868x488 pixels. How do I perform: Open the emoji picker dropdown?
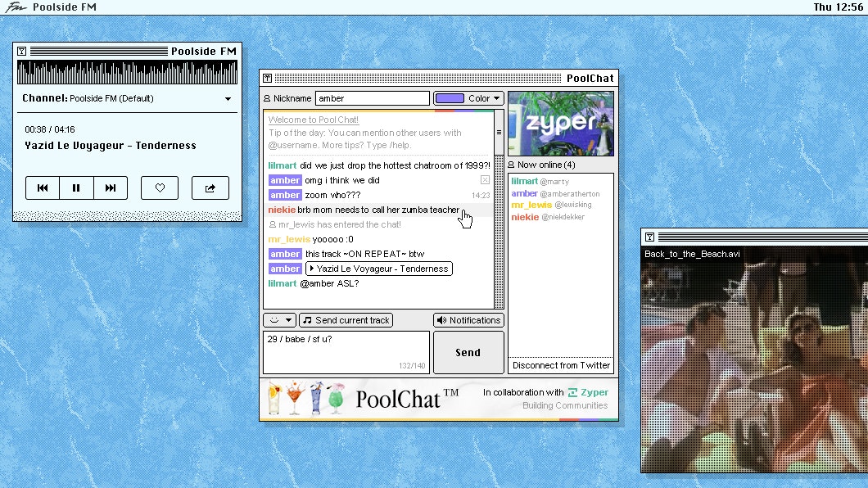[x=279, y=320]
